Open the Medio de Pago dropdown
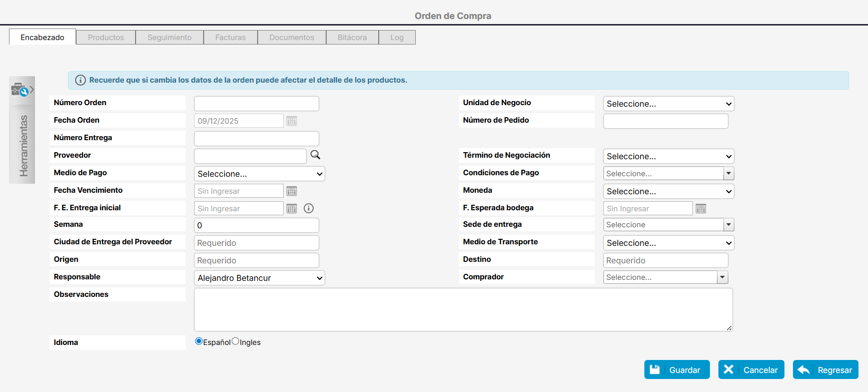 point(259,174)
